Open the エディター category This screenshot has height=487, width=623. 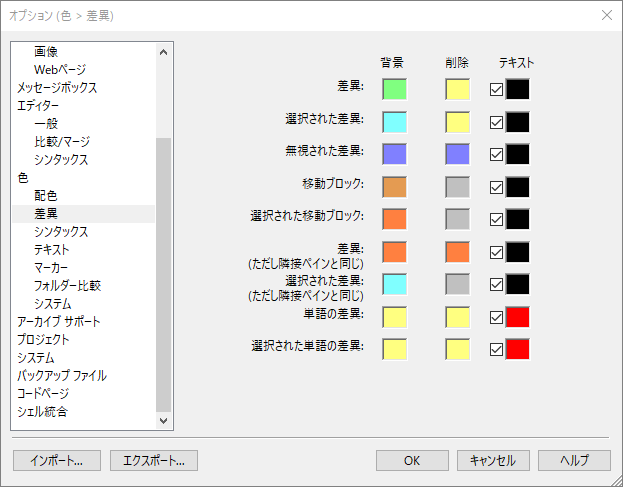38,106
